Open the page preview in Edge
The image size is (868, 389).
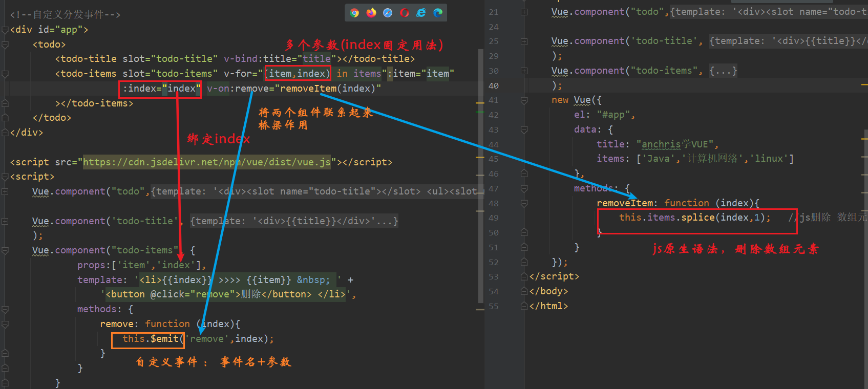coord(438,13)
